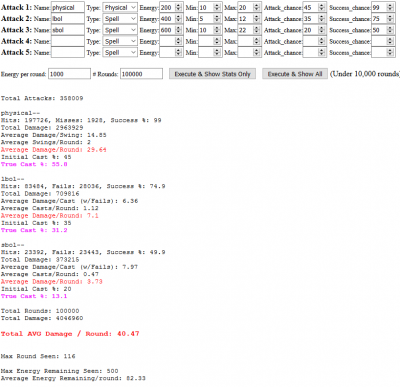Adjust the Attack 5 Min stepper
This screenshot has height=387, width=400.
[x=217, y=52]
